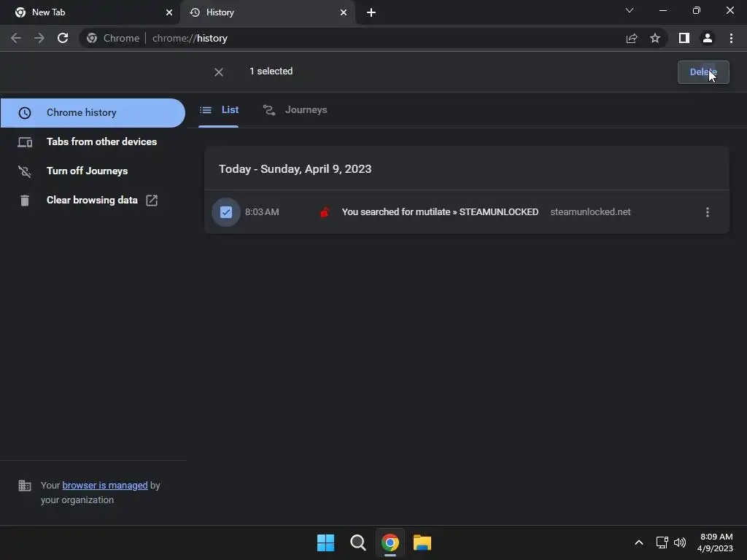The height and width of the screenshot is (560, 747).
Task: Share this page using the share icon
Action: tap(632, 38)
